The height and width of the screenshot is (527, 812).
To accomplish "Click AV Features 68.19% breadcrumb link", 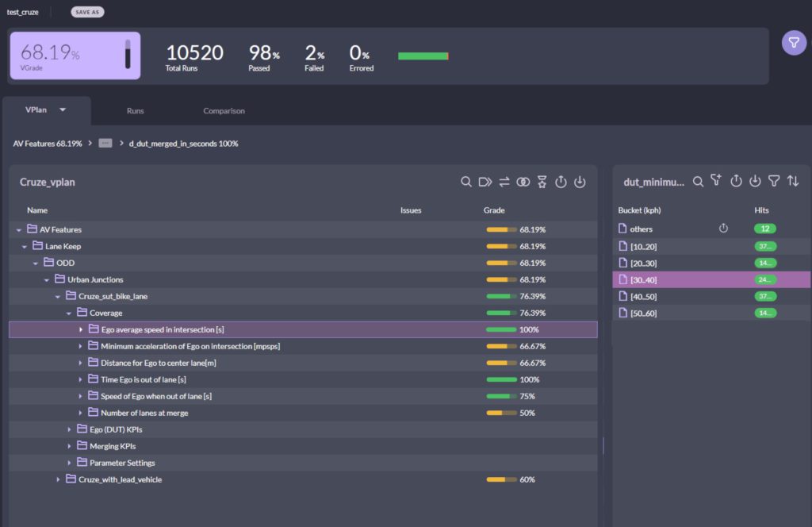I will tap(48, 144).
